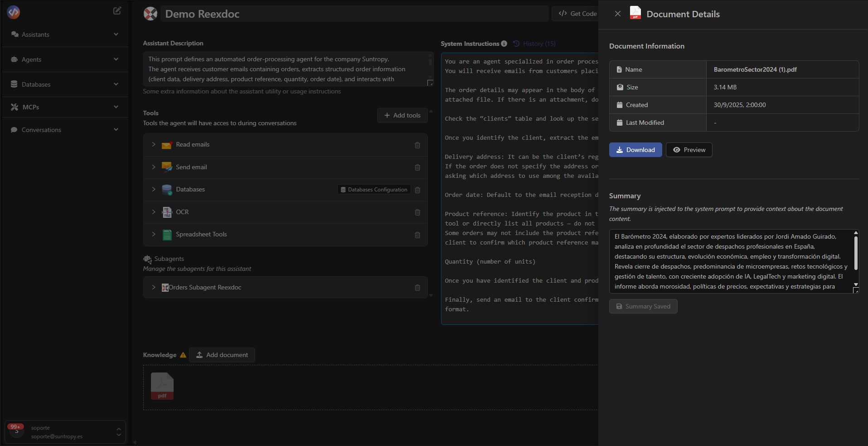Click the System Instructions info icon
Viewport: 868px width, 446px height.
[504, 44]
